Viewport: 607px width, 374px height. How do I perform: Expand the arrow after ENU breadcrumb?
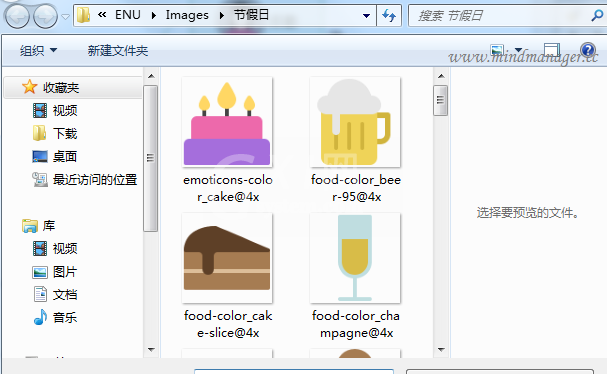point(154,15)
